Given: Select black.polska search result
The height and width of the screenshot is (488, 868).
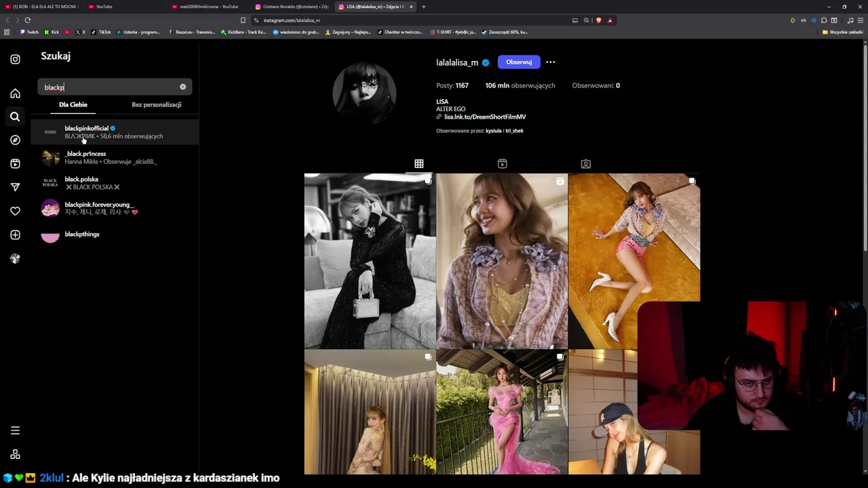Looking at the screenshot, I should tap(115, 183).
